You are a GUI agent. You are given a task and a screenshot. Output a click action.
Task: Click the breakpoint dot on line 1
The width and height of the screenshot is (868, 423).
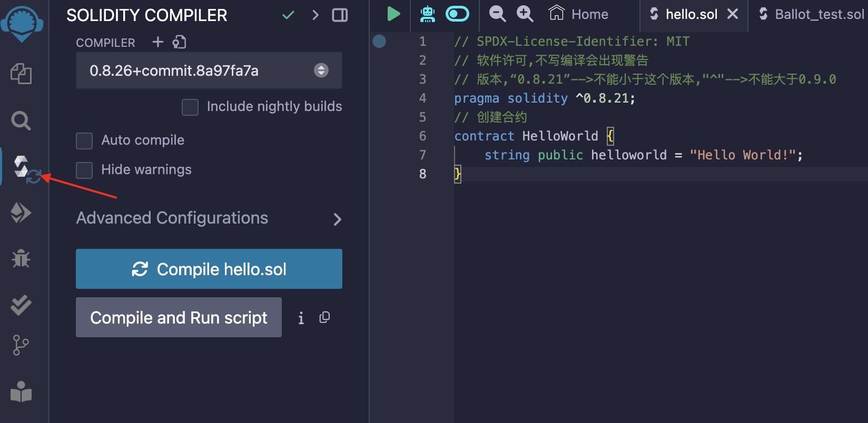coord(379,41)
